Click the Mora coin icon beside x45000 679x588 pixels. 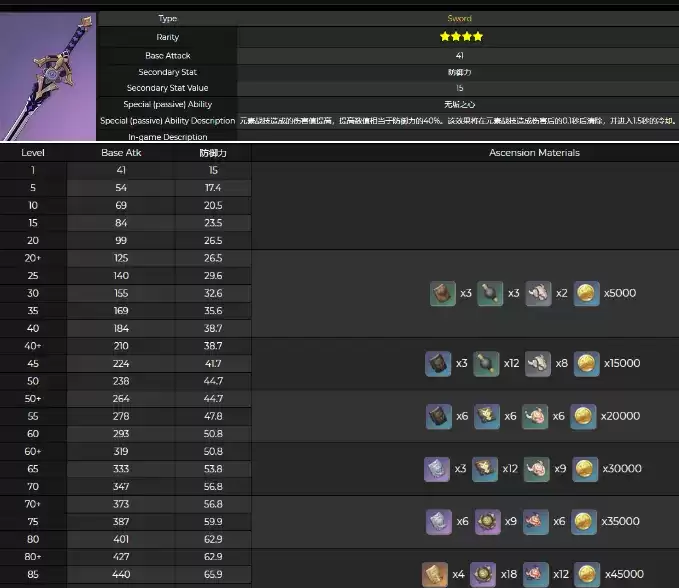click(x=587, y=574)
